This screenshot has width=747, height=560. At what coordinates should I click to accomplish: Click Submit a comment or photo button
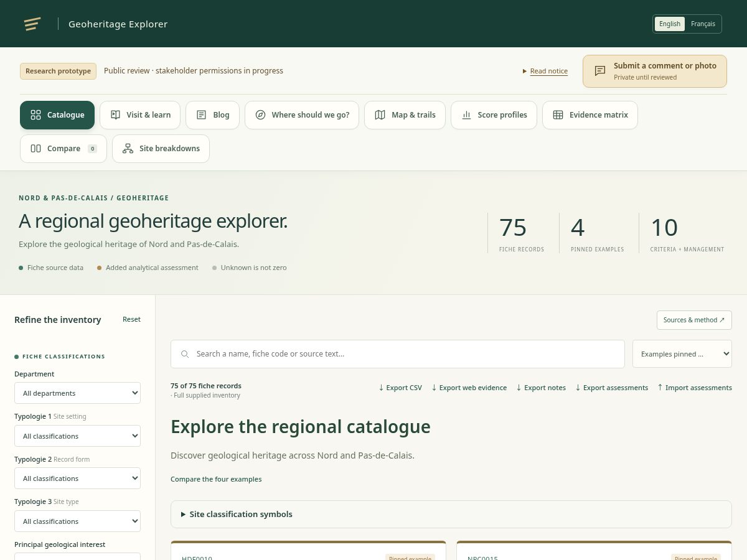click(655, 71)
